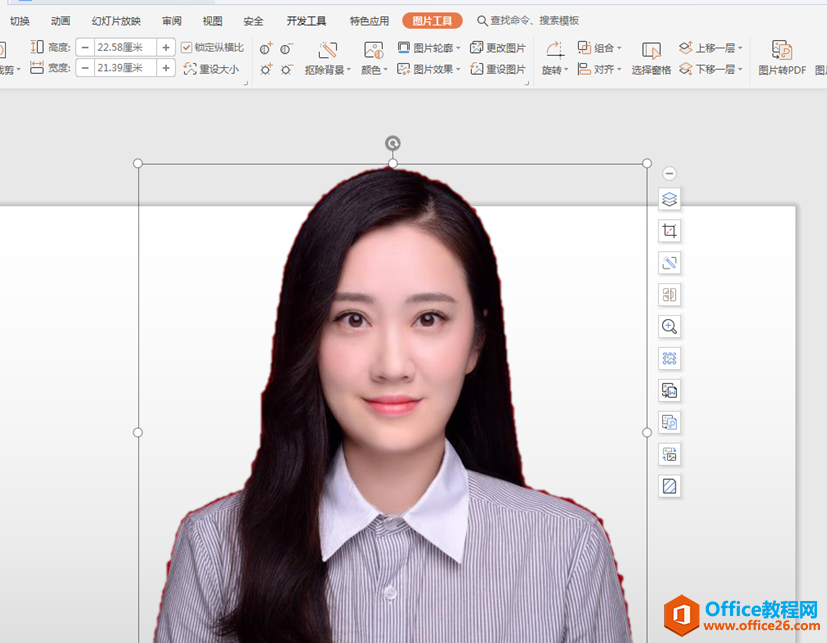
Task: Click the layers icon beside the picture
Action: point(669,199)
